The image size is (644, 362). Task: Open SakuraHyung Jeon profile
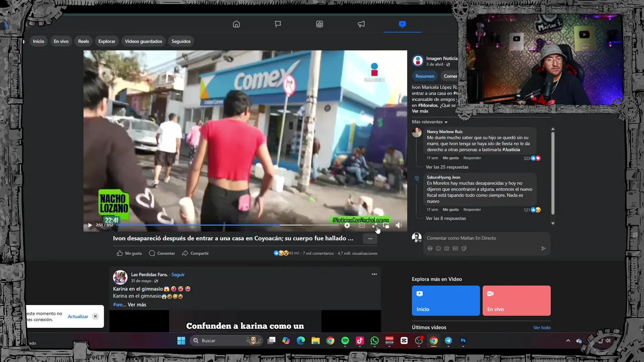(444, 177)
